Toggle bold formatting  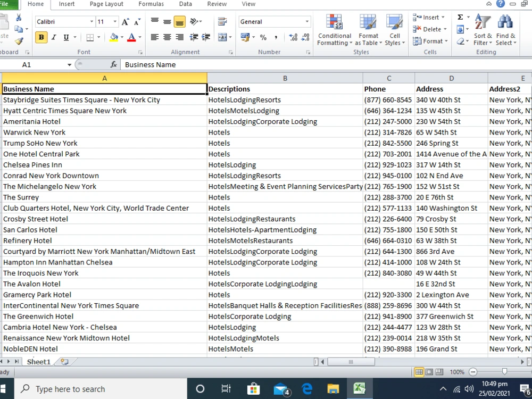coord(41,37)
